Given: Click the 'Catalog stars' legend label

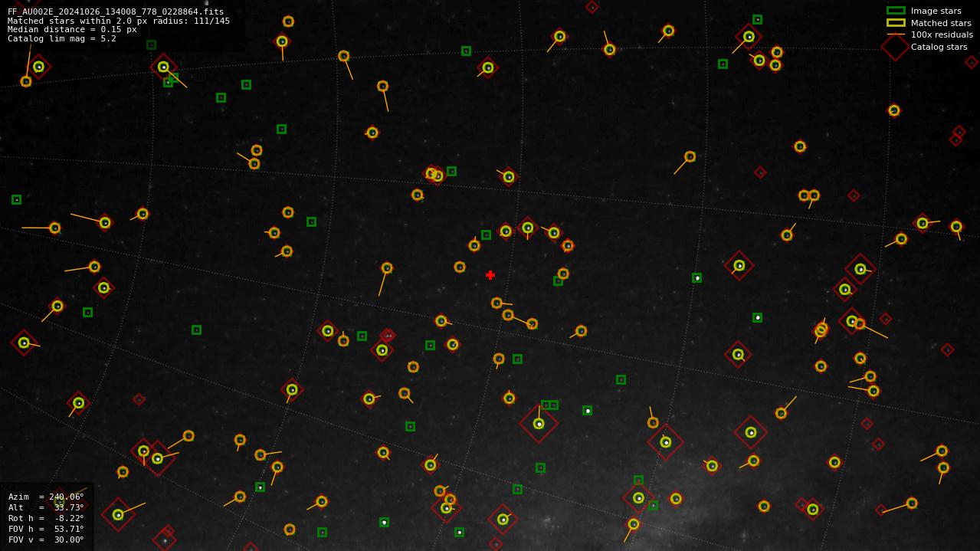Looking at the screenshot, I should (x=939, y=47).
